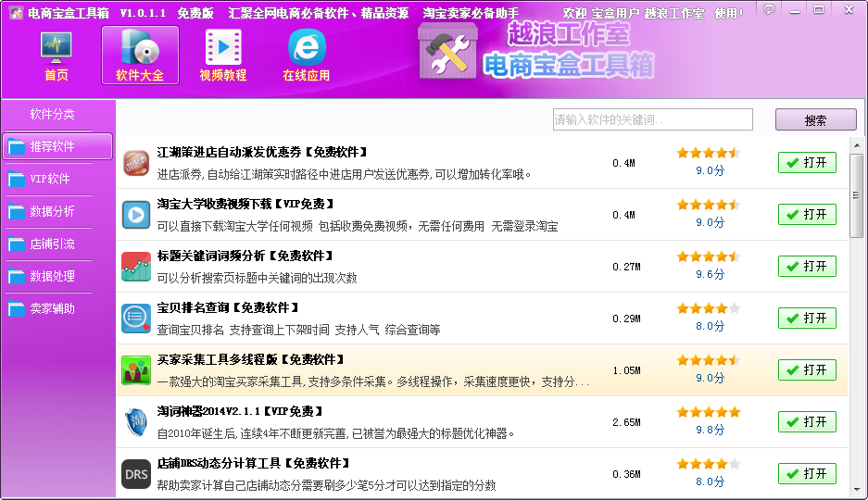The image size is (868, 500).
Task: Select the 软件大全 software disc icon
Action: point(140,56)
